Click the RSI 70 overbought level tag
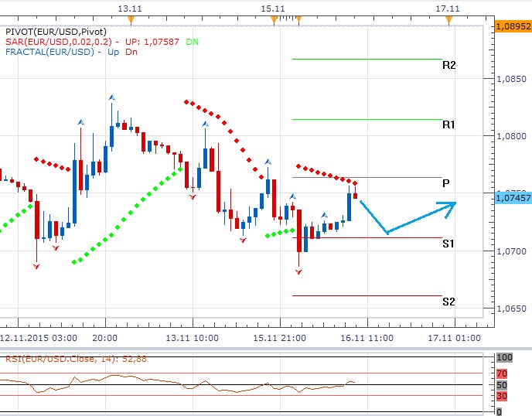Image resolution: width=532 pixels, height=416 pixels. click(x=501, y=373)
